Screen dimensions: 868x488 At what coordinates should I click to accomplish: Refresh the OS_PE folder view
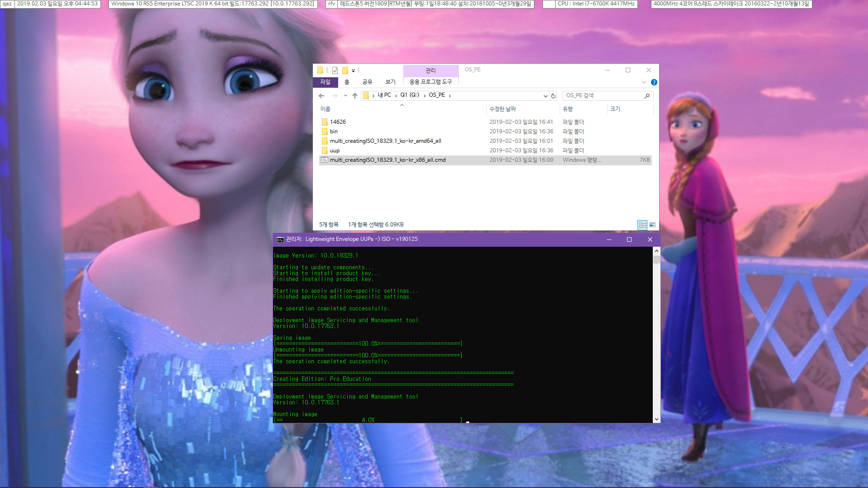(x=553, y=96)
